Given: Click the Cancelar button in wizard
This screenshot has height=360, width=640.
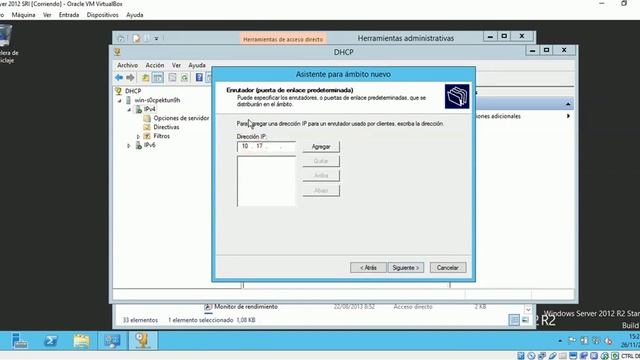Looking at the screenshot, I should tap(448, 268).
